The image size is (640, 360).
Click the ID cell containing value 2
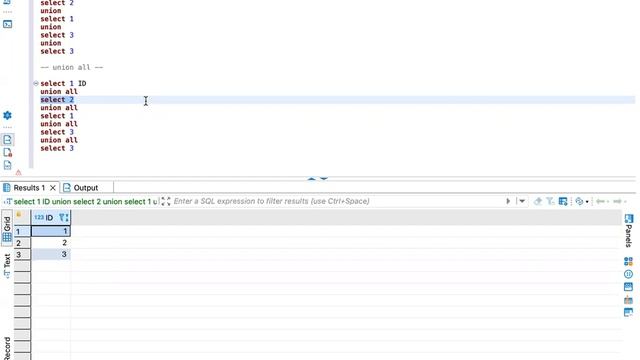(51, 243)
